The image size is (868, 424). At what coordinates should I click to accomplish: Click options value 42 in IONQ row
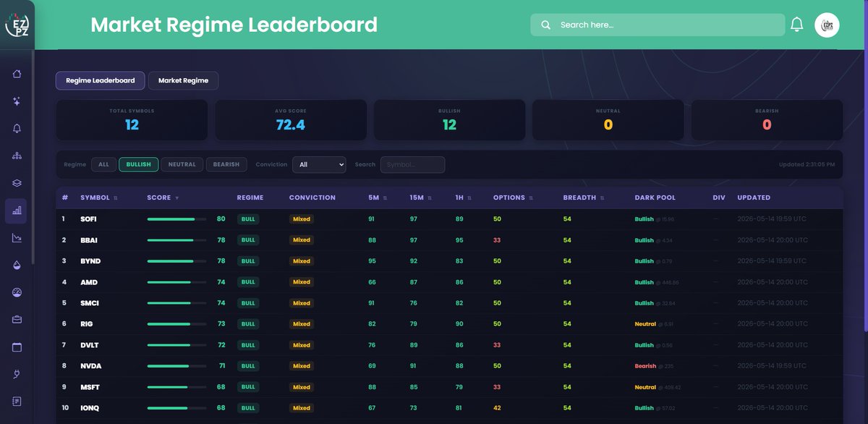pos(497,408)
